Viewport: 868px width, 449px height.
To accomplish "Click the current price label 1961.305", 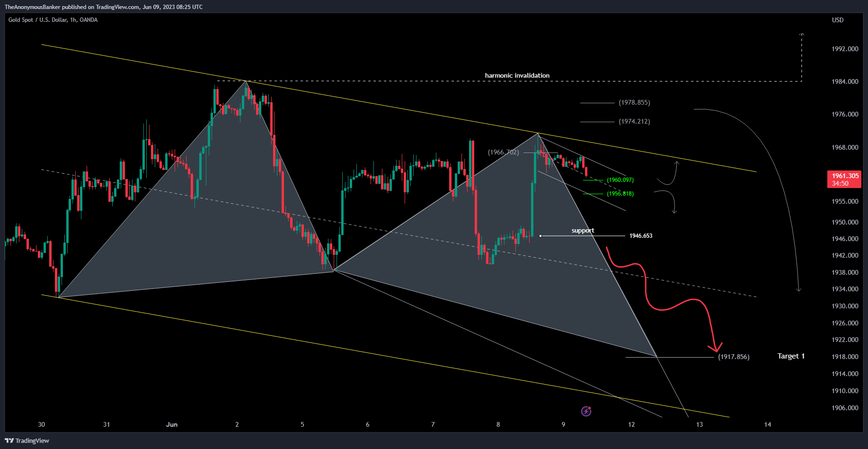I will tap(844, 180).
